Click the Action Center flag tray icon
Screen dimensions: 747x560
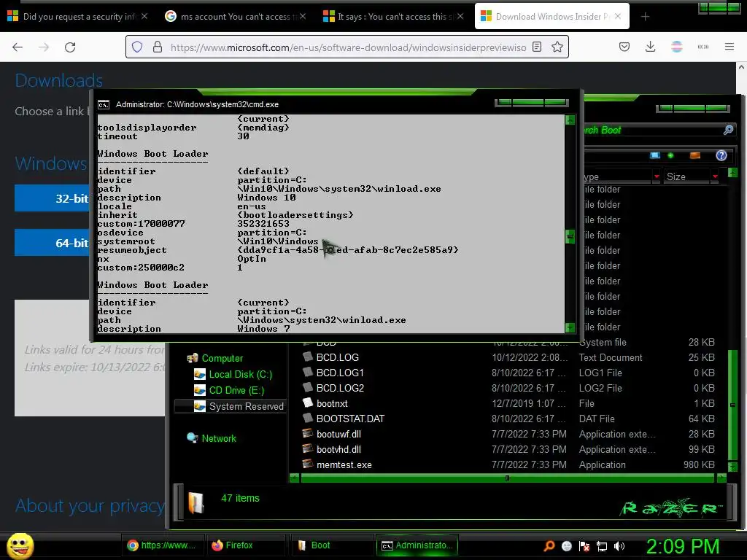click(584, 546)
